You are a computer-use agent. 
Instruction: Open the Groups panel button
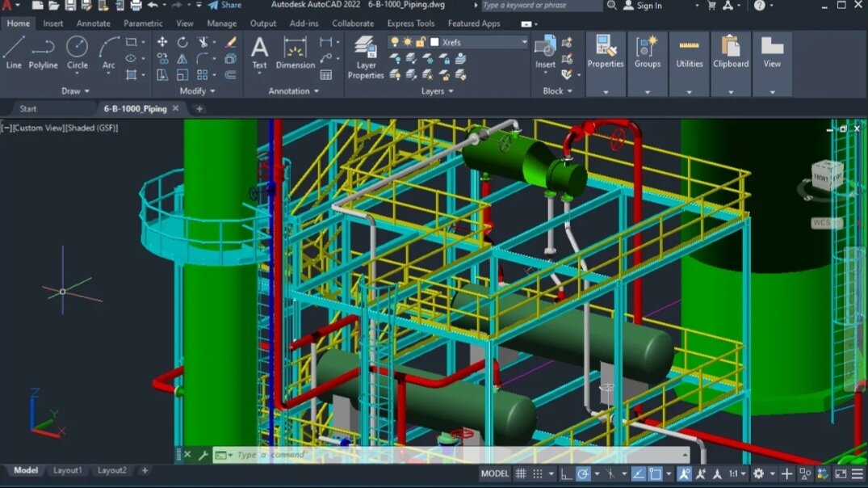[647, 64]
